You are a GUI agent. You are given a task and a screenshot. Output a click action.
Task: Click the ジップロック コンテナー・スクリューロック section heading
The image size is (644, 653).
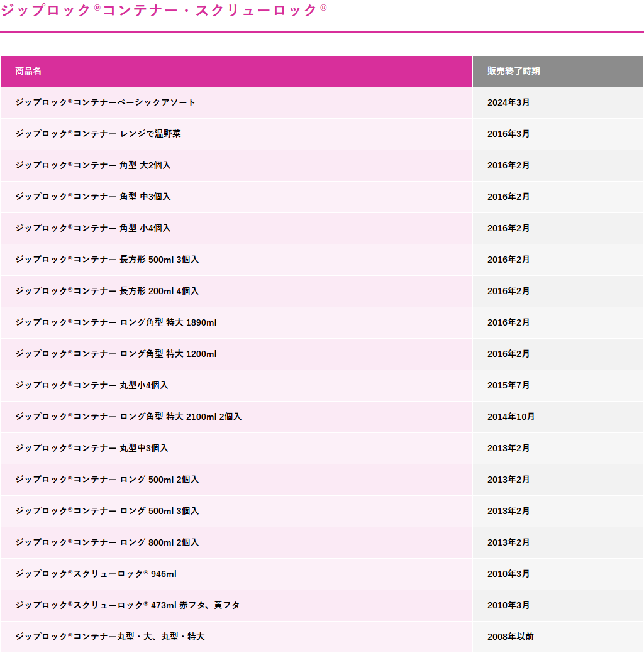click(x=164, y=11)
